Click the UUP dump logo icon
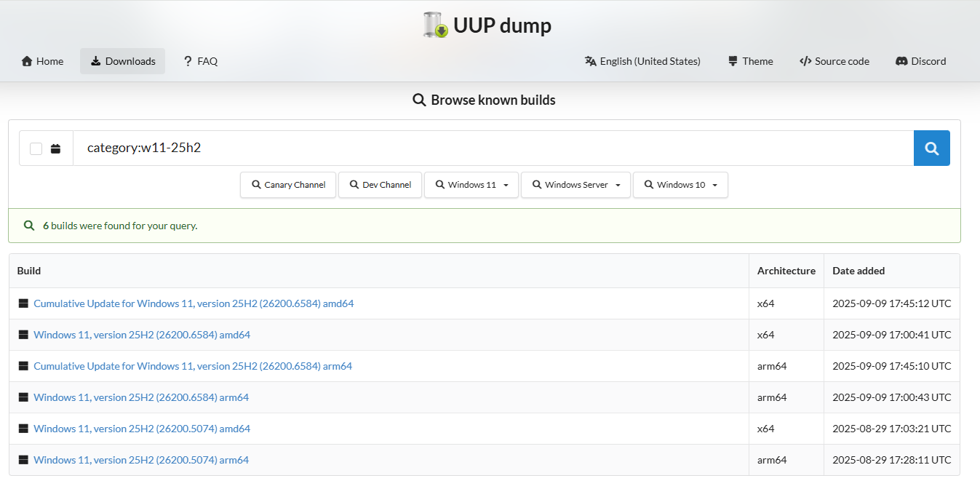Image resolution: width=980 pixels, height=481 pixels. tap(435, 25)
